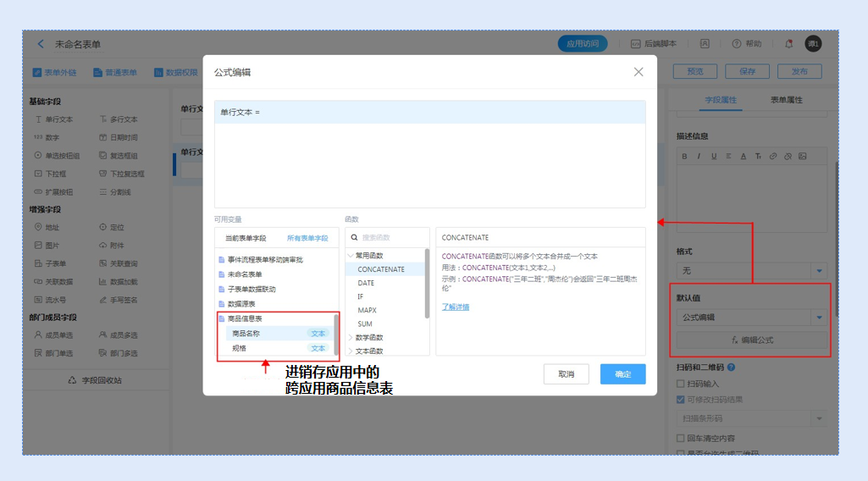Click the bold icon in 描述信息 editor
Screen dimensions: 868x481
684,156
